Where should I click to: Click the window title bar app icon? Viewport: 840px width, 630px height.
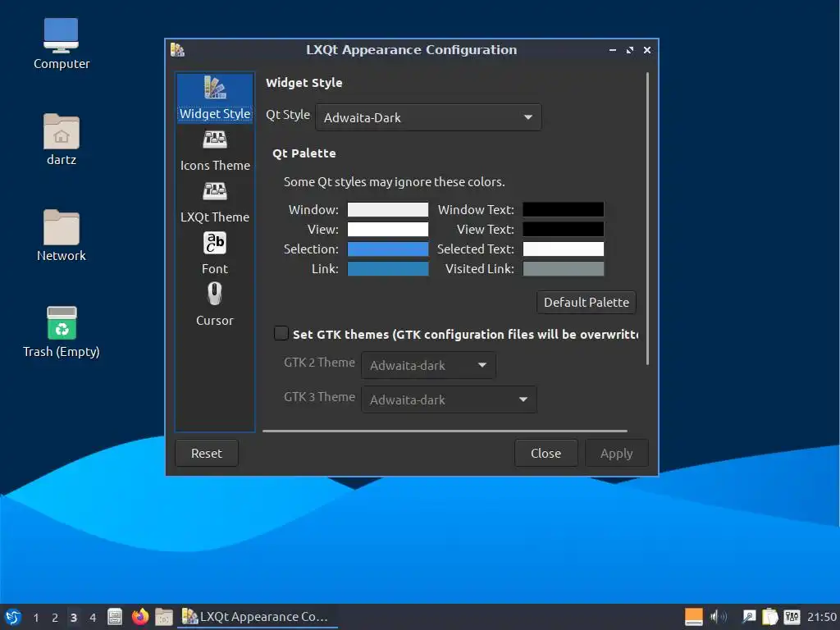pos(177,50)
